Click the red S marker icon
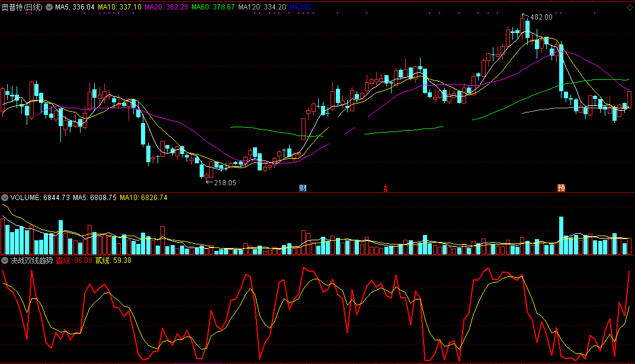Screen dimensions: 635x364 tap(386, 188)
